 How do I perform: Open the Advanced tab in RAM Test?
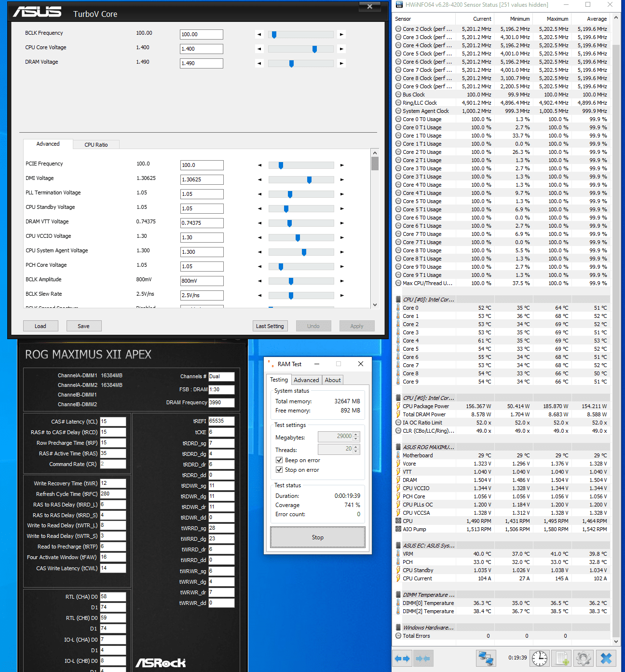tap(306, 380)
